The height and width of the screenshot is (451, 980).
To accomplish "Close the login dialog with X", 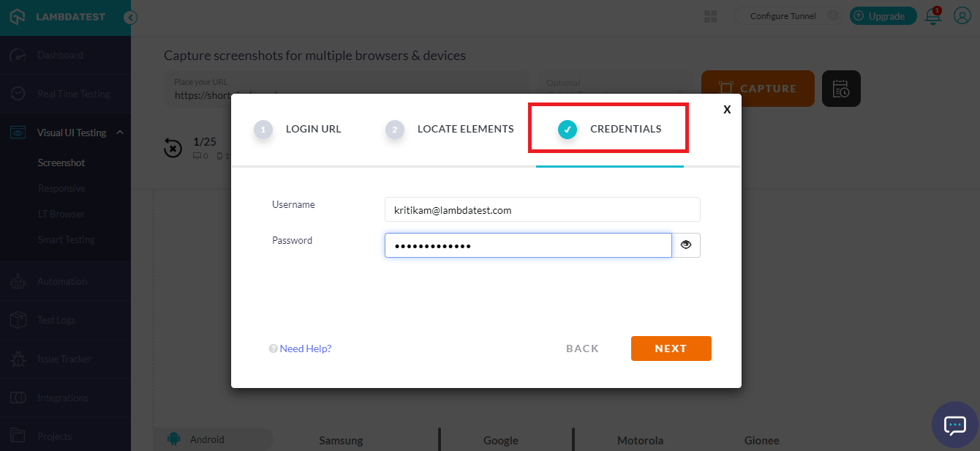I will coord(727,109).
